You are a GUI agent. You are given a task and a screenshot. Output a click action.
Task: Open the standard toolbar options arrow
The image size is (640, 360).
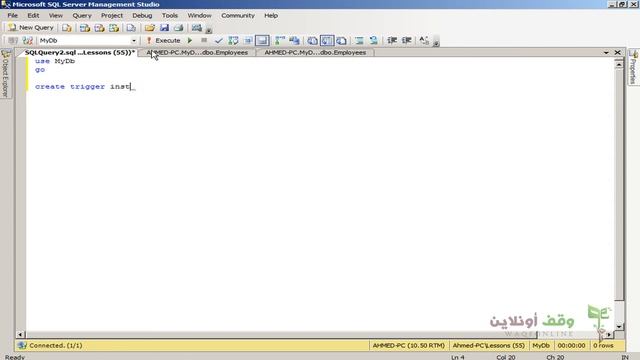pos(209,30)
